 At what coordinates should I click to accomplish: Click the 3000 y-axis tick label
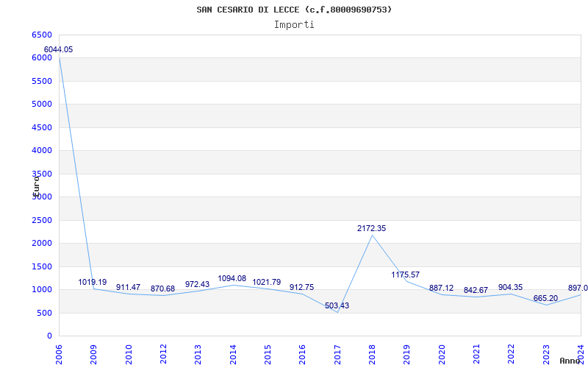pyautogui.click(x=42, y=197)
